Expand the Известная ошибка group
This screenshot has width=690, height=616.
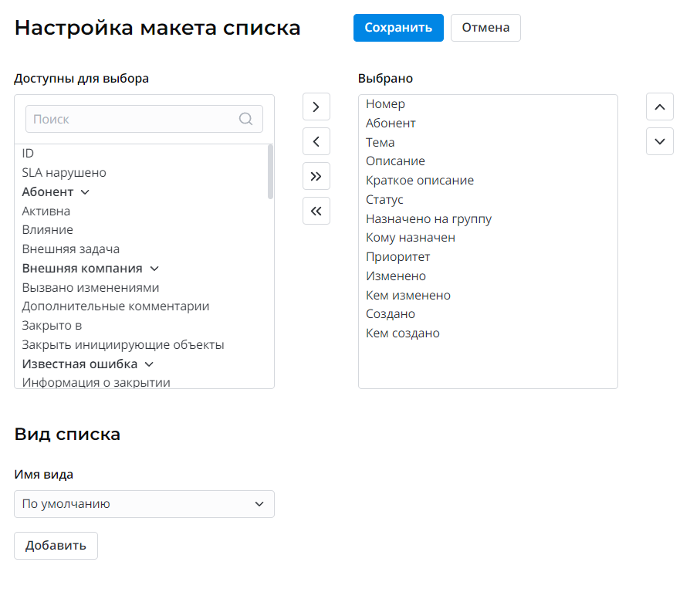click(149, 364)
